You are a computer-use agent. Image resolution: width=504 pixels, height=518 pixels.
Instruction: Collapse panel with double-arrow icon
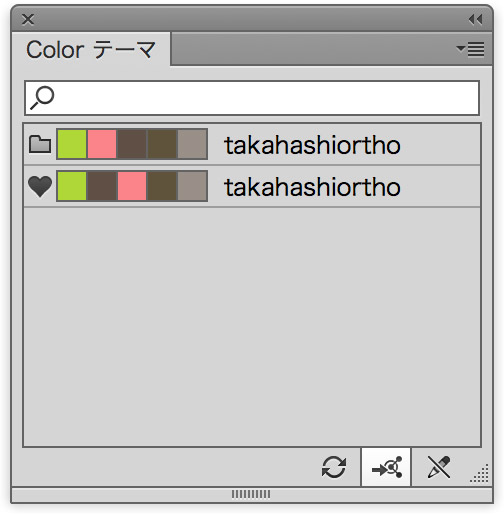(475, 20)
